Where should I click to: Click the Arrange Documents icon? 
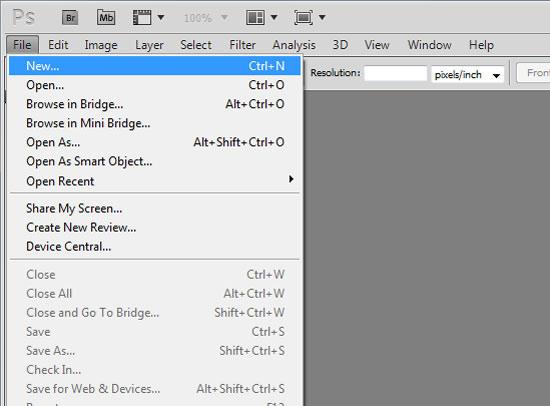point(255,17)
